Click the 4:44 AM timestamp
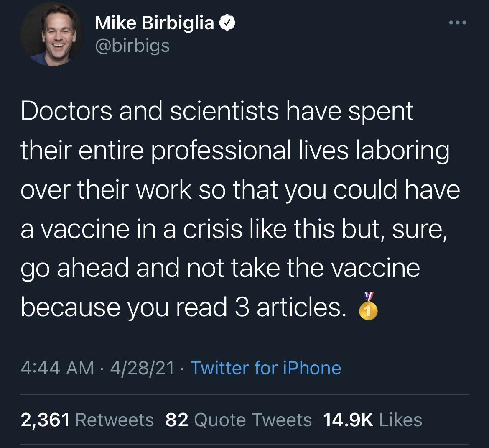This screenshot has width=489, height=448. tap(57, 368)
